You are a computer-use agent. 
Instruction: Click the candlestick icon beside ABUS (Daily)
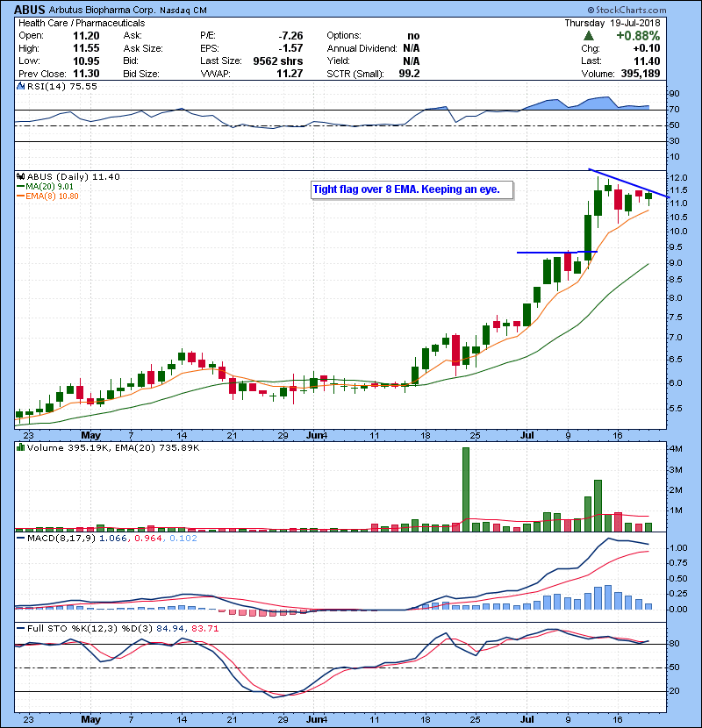20,177
